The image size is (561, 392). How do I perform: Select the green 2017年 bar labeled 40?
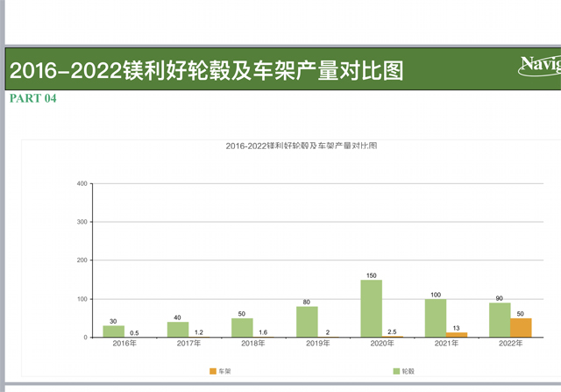(178, 329)
